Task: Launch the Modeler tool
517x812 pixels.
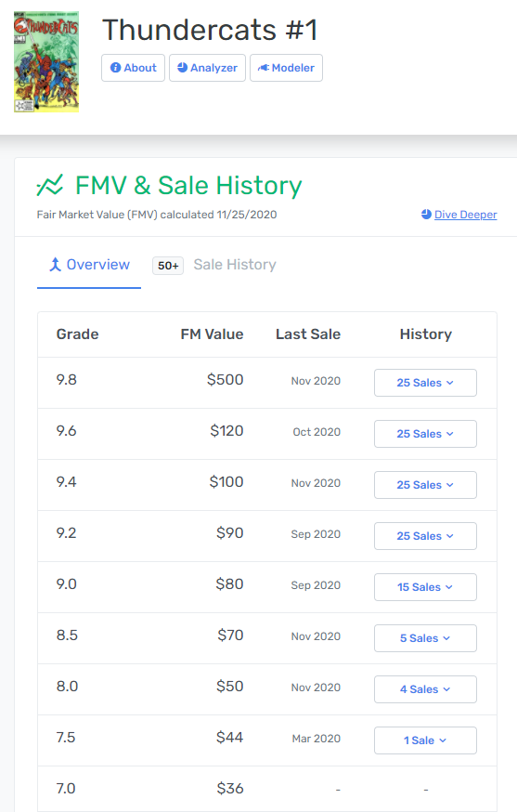Action: [286, 68]
